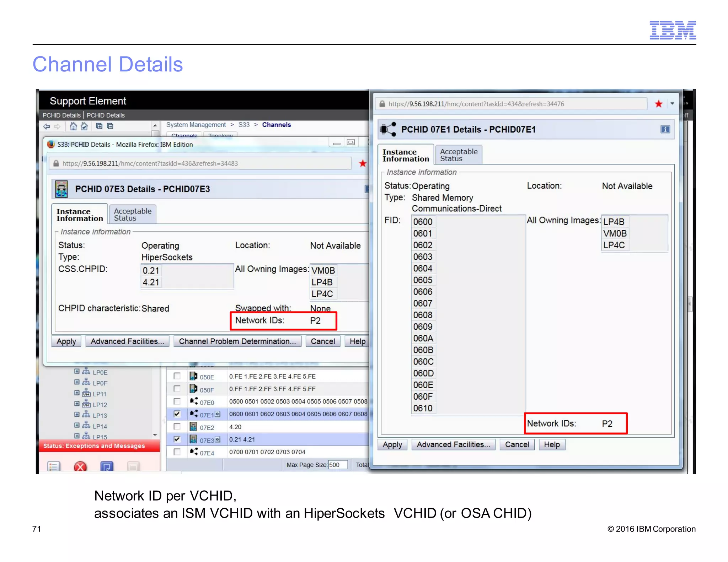Check the 050F row checkbox
Viewport: 728px width, 562px height.
pos(177,389)
